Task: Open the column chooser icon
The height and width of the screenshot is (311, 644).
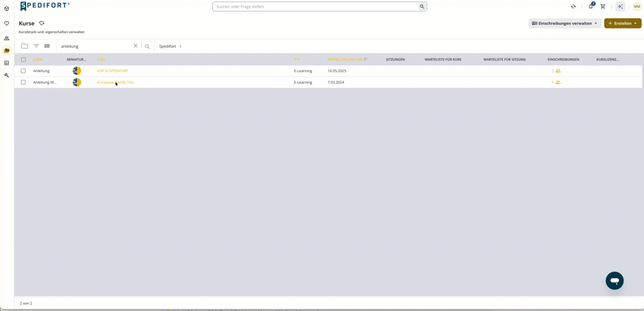Action: pos(47,46)
